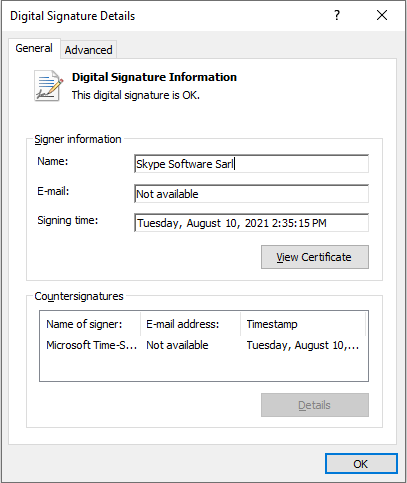This screenshot has height=483, width=407.
Task: Switch to the Advanced tab
Action: point(88,50)
